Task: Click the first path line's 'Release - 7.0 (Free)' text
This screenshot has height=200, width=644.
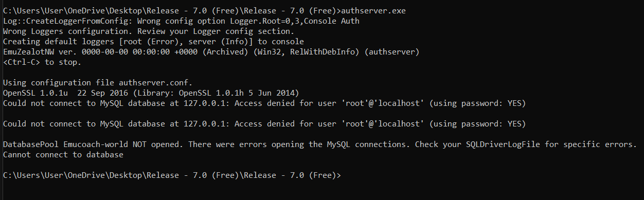Action: [192, 10]
